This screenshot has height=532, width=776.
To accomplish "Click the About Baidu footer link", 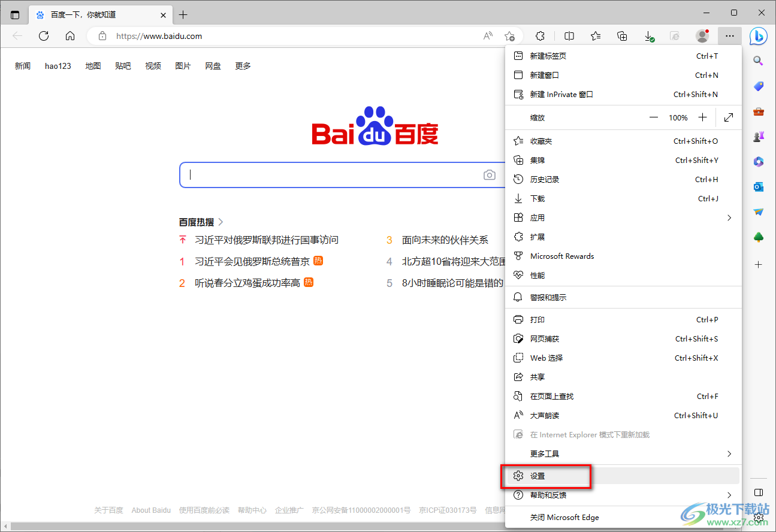I will click(x=151, y=510).
